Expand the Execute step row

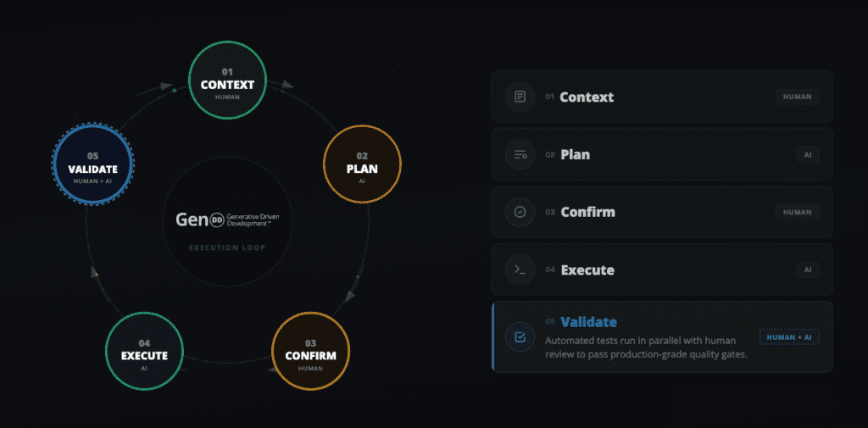[661, 270]
